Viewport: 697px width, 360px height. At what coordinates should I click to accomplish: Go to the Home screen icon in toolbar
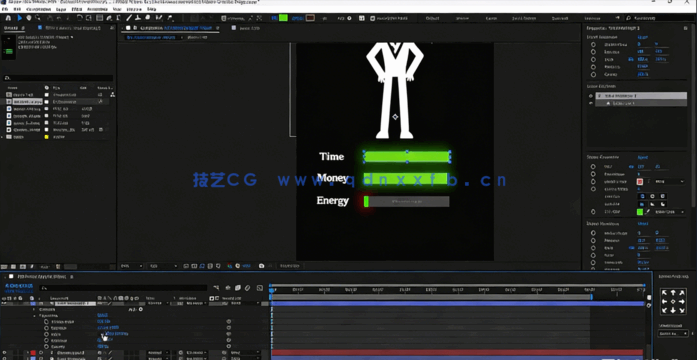point(8,18)
